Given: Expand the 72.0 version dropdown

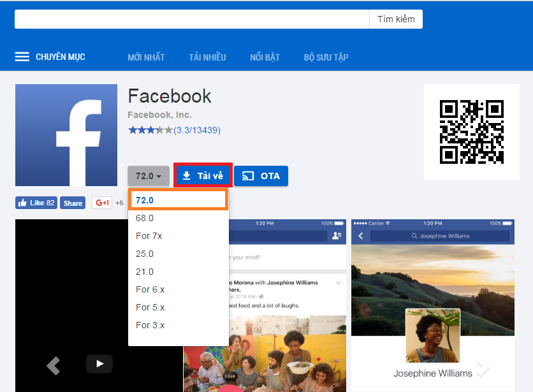Looking at the screenshot, I should (148, 176).
